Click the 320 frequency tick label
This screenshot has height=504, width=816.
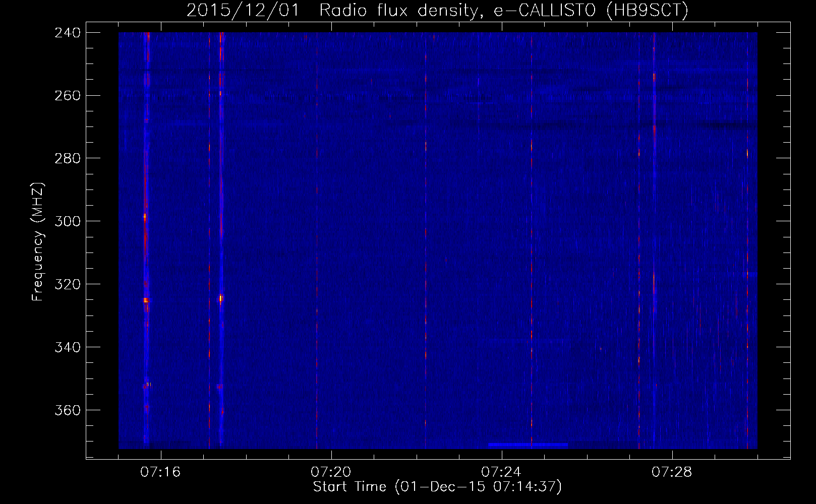point(68,285)
